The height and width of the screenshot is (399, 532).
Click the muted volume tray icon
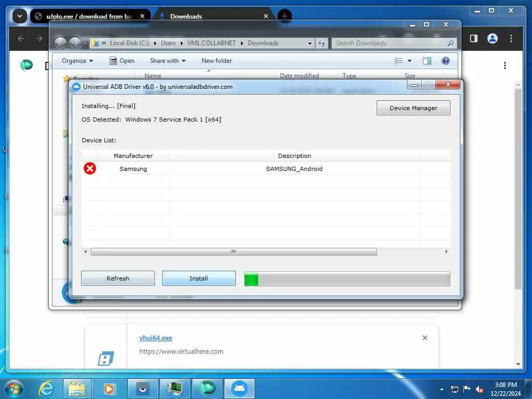480,389
